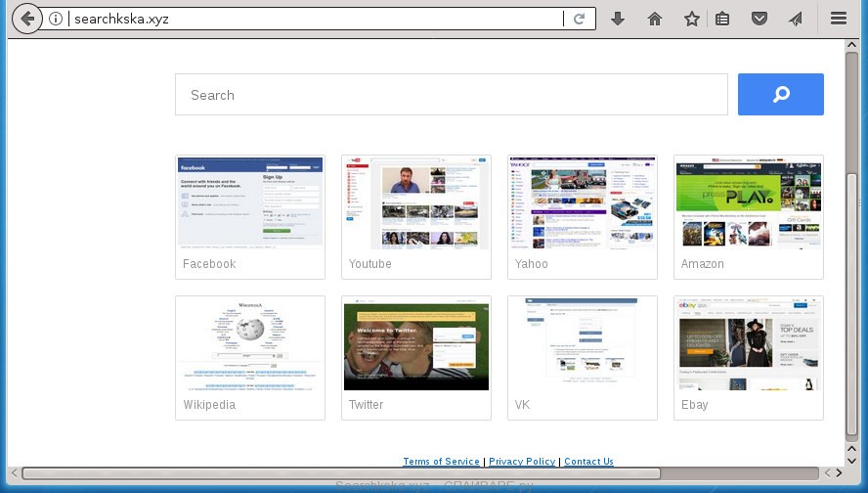Bookmark this page with the star icon
The image size is (868, 493).
[x=692, y=19]
